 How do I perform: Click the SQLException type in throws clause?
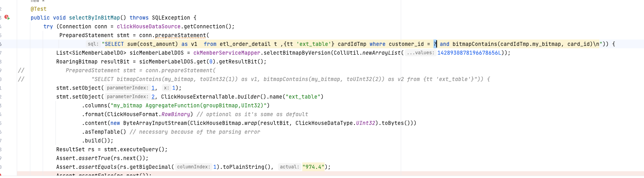(x=171, y=18)
